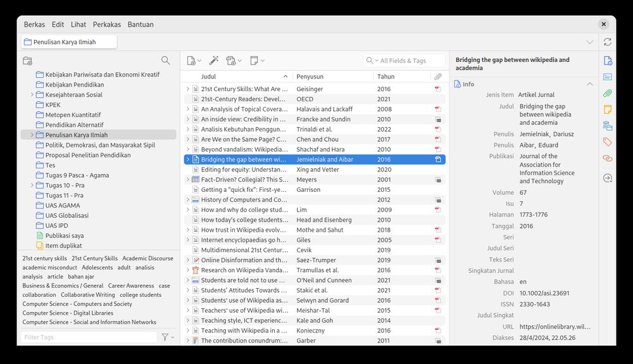The height and width of the screenshot is (364, 633).
Task: Select the Editing for equity item row
Action: pos(315,170)
